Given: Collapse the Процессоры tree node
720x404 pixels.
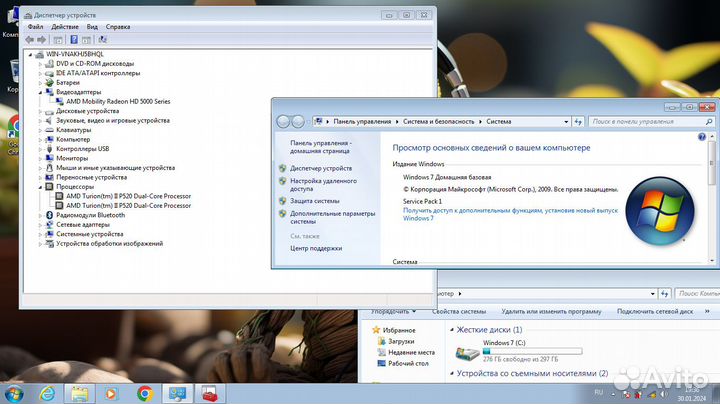Looking at the screenshot, I should click(40, 187).
